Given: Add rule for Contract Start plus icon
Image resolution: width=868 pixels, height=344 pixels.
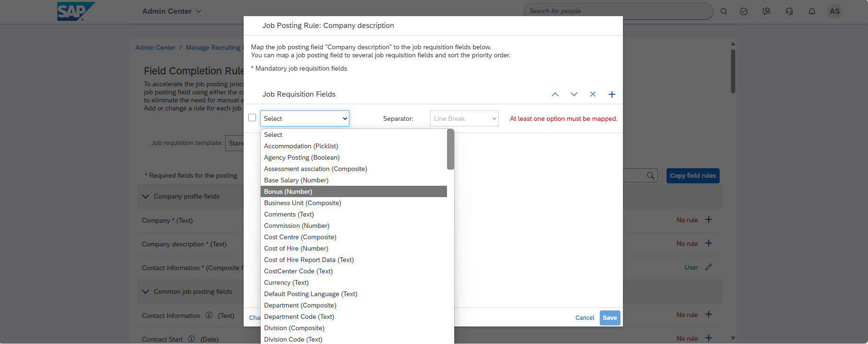Looking at the screenshot, I should (709, 338).
